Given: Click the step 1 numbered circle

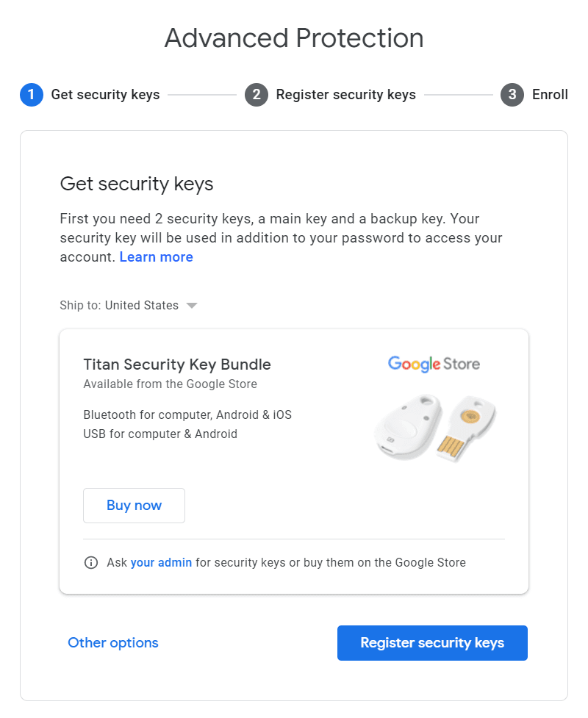Looking at the screenshot, I should click(32, 95).
